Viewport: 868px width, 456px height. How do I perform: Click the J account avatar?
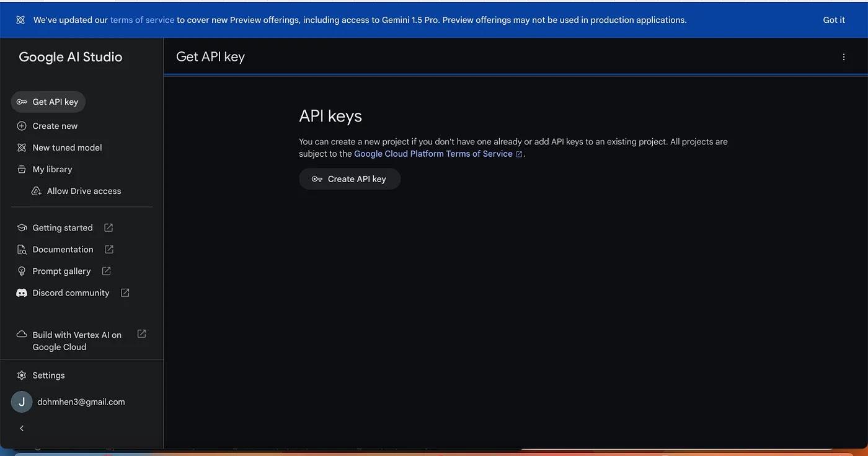coord(22,401)
